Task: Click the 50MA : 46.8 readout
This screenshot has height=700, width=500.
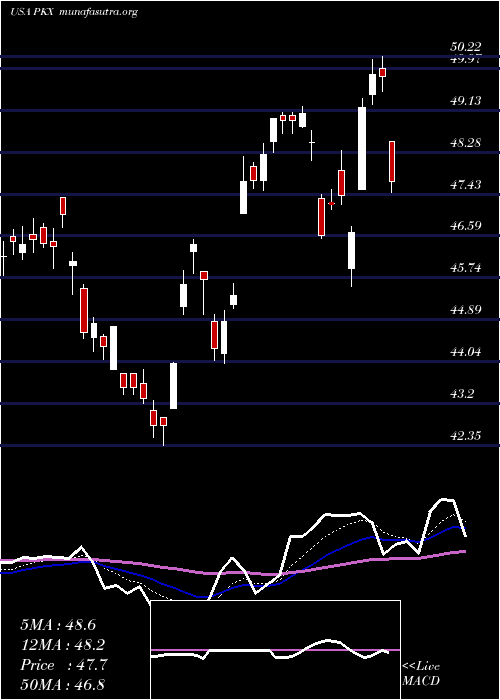Action: pos(63,684)
